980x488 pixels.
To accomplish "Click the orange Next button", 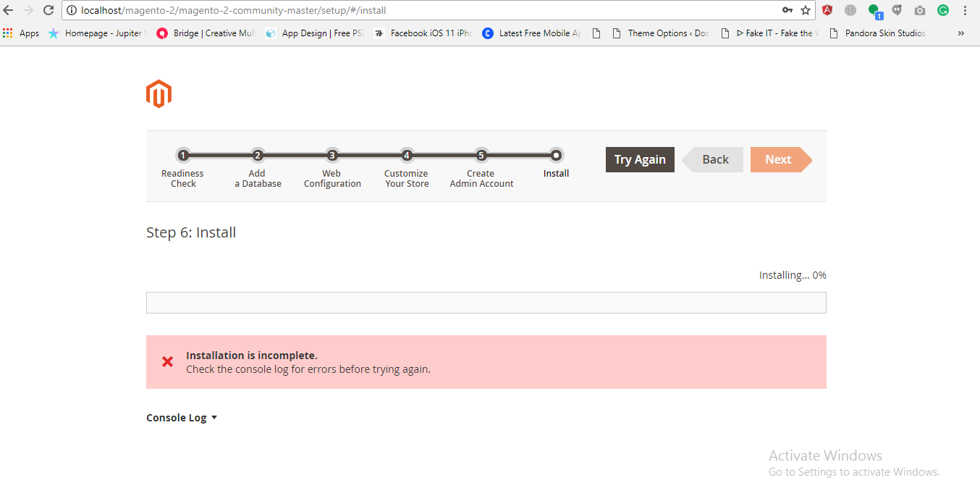I will click(779, 160).
